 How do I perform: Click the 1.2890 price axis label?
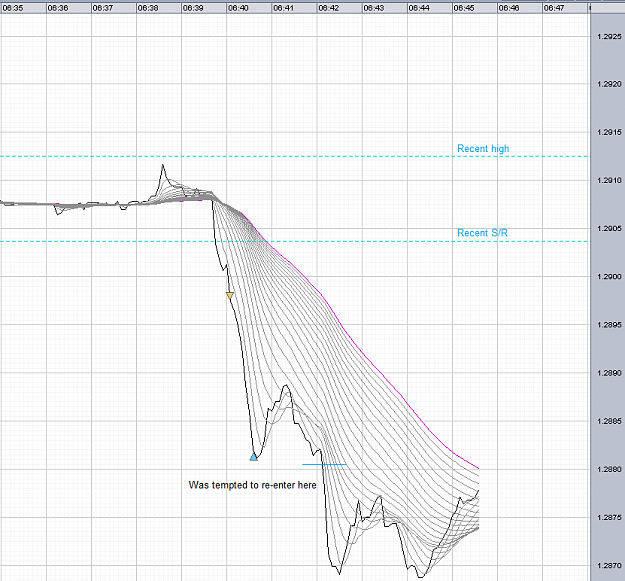click(609, 373)
